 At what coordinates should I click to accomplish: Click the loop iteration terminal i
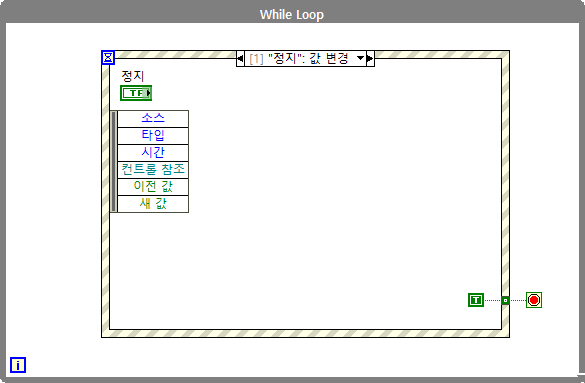pos(18,365)
